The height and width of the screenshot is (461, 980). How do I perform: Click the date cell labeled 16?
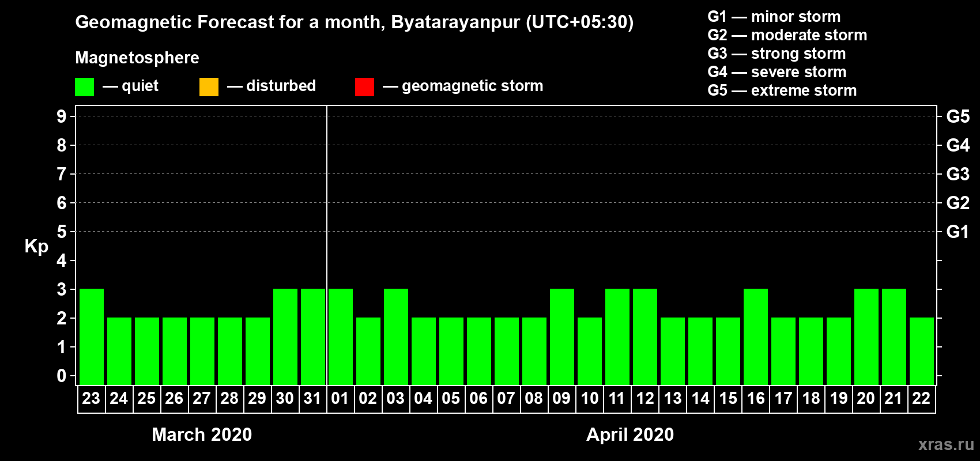[755, 399]
